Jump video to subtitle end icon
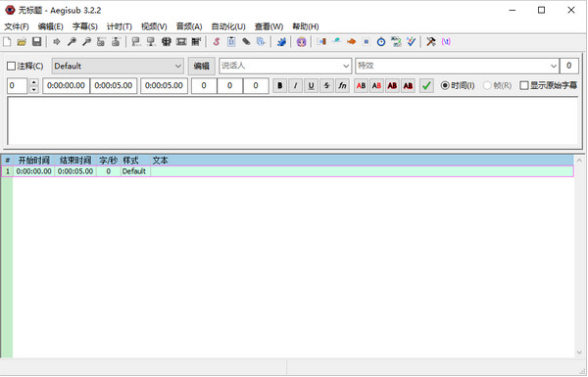The width and height of the screenshot is (588, 377). (x=116, y=41)
